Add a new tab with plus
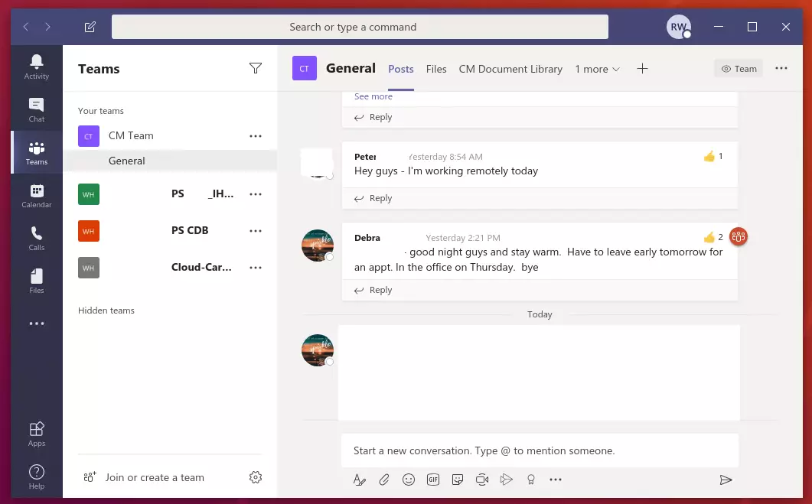 tap(642, 68)
